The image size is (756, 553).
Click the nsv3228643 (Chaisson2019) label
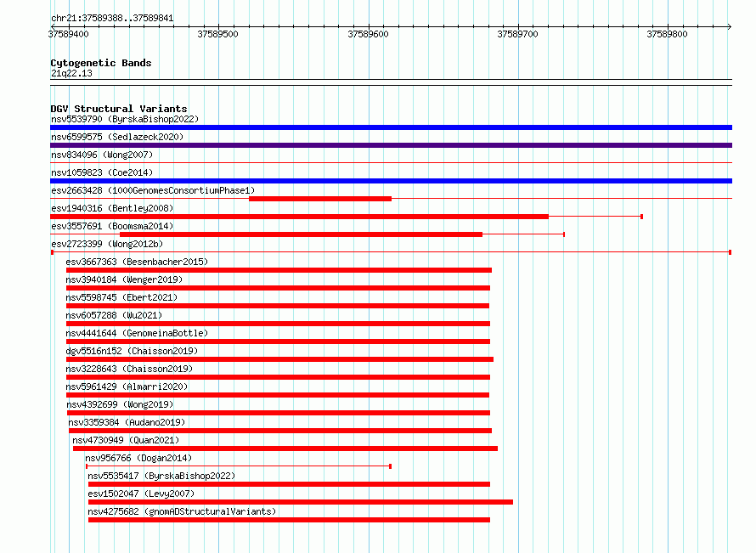(129, 369)
